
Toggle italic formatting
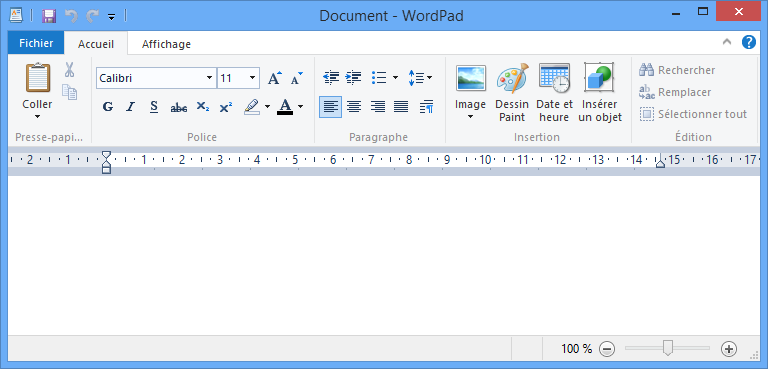point(130,106)
